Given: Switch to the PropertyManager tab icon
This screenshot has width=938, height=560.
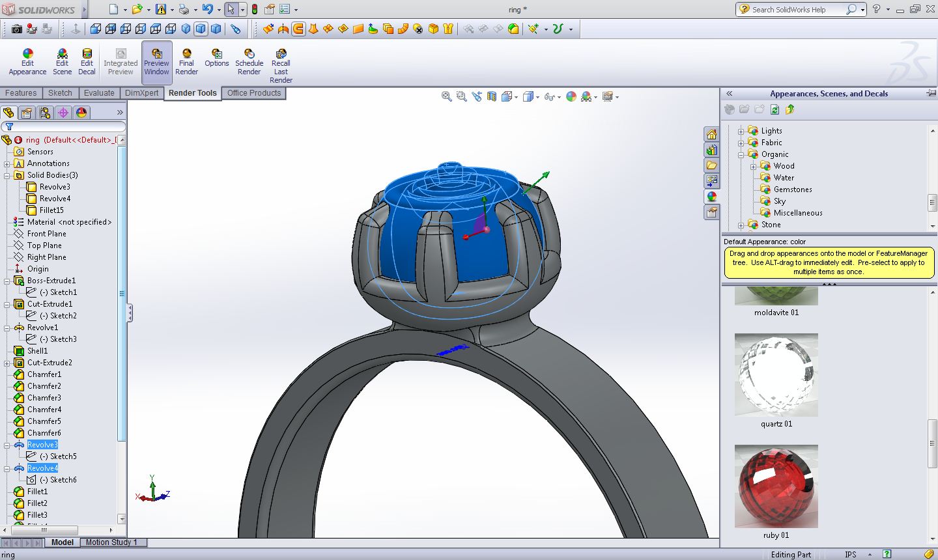Looking at the screenshot, I should [x=27, y=113].
